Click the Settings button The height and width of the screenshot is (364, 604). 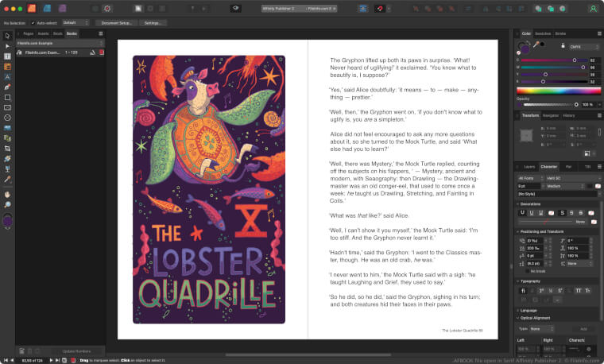tap(153, 23)
